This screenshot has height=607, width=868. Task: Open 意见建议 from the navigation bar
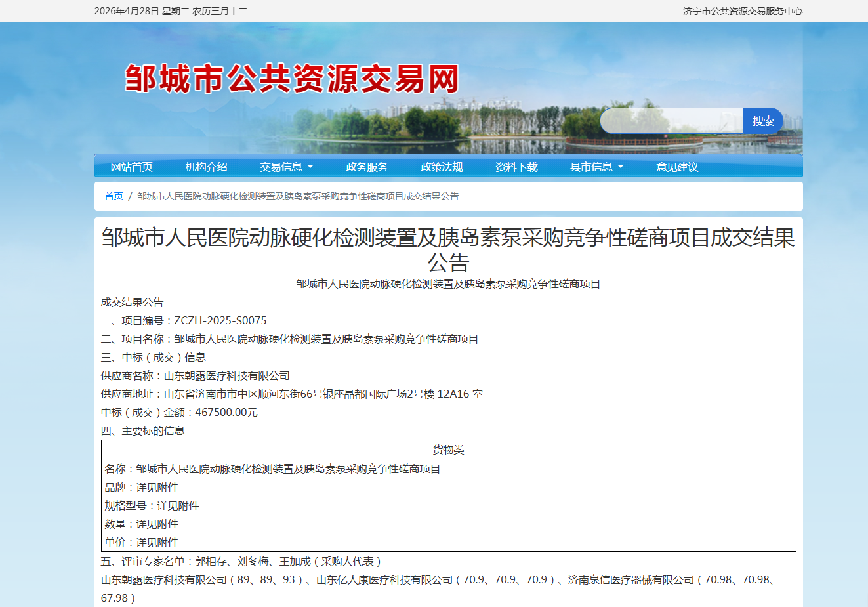tap(677, 167)
